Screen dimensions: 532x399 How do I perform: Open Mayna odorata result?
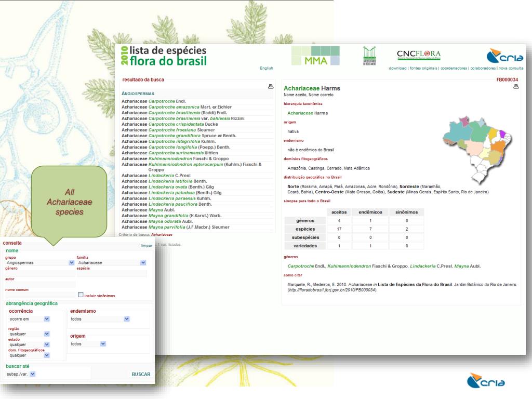(165, 221)
